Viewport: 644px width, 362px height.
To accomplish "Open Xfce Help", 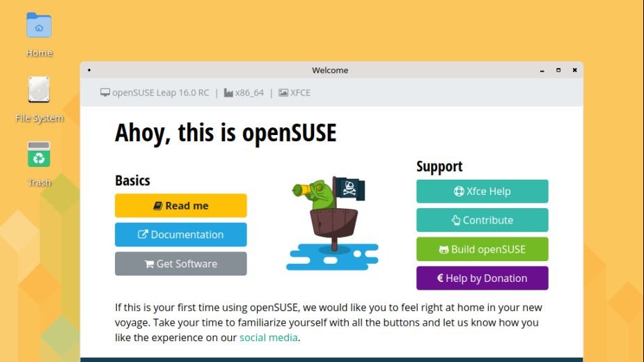I will point(482,191).
